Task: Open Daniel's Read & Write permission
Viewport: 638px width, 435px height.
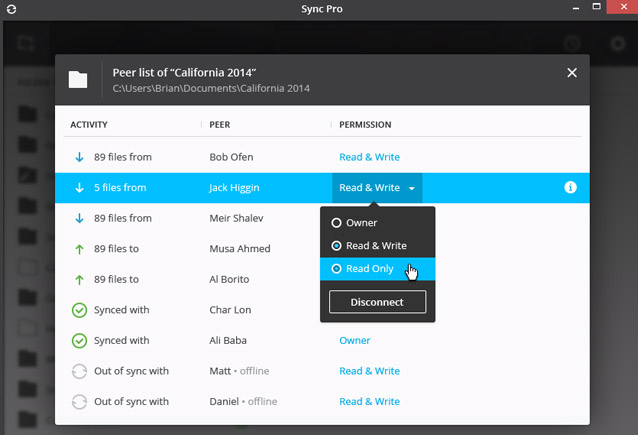Action: 369,402
